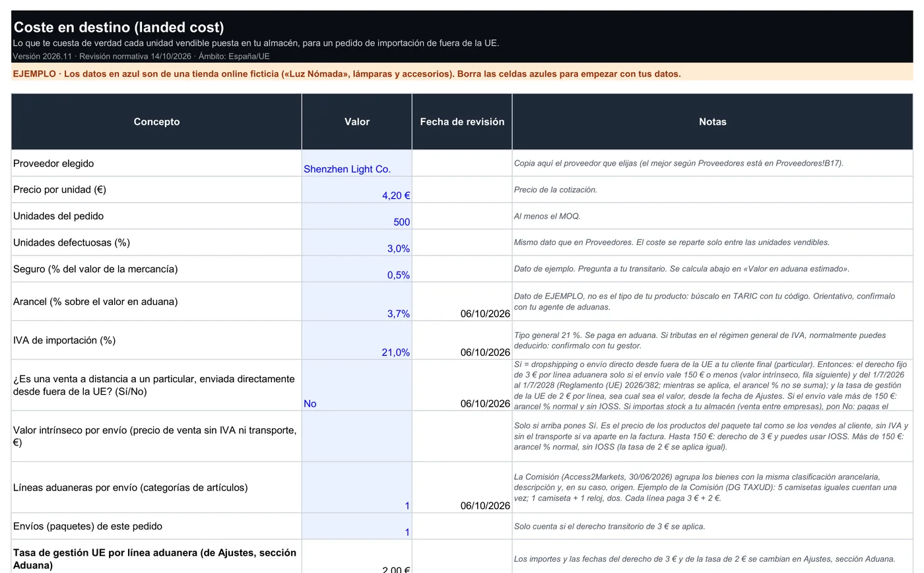924x573 pixels.
Task: Select the 'Versión 2026.11' revision line
Action: [141, 56]
